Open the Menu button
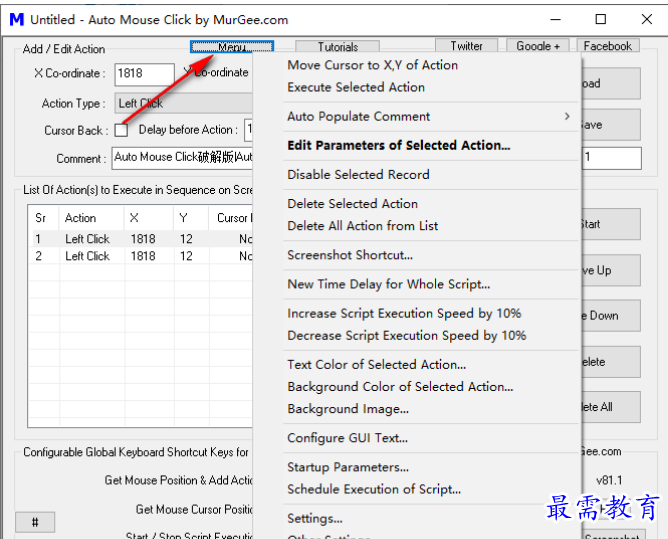The image size is (668, 539). 232,46
